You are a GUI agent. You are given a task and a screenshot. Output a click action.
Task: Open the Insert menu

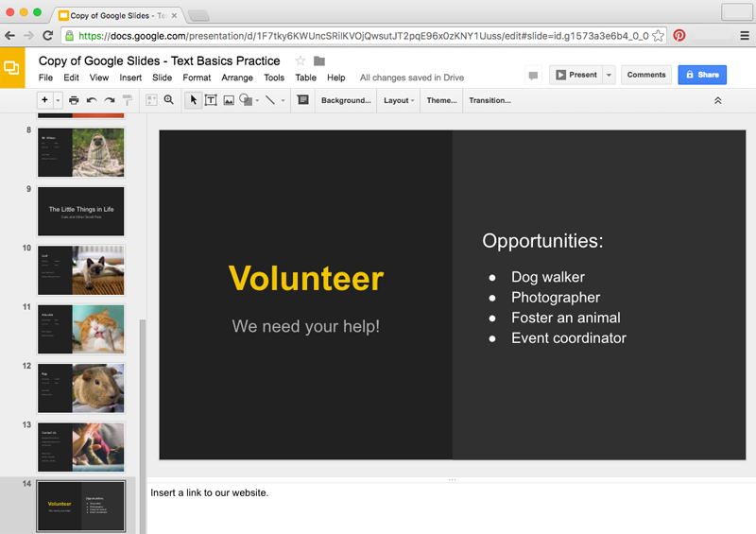point(130,78)
